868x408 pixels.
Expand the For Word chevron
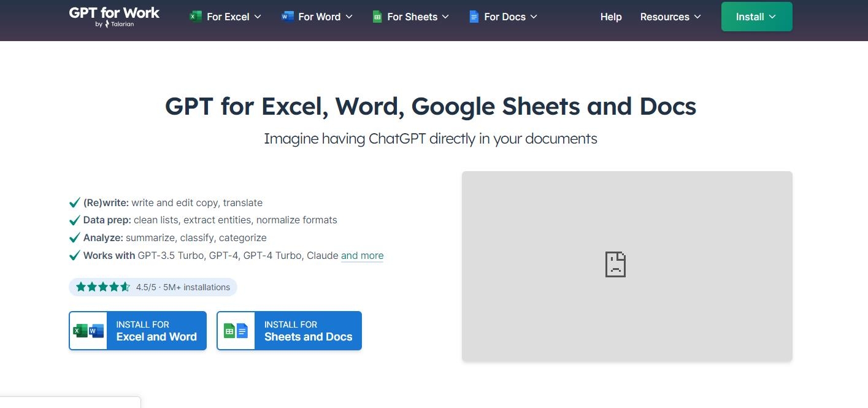pos(349,17)
